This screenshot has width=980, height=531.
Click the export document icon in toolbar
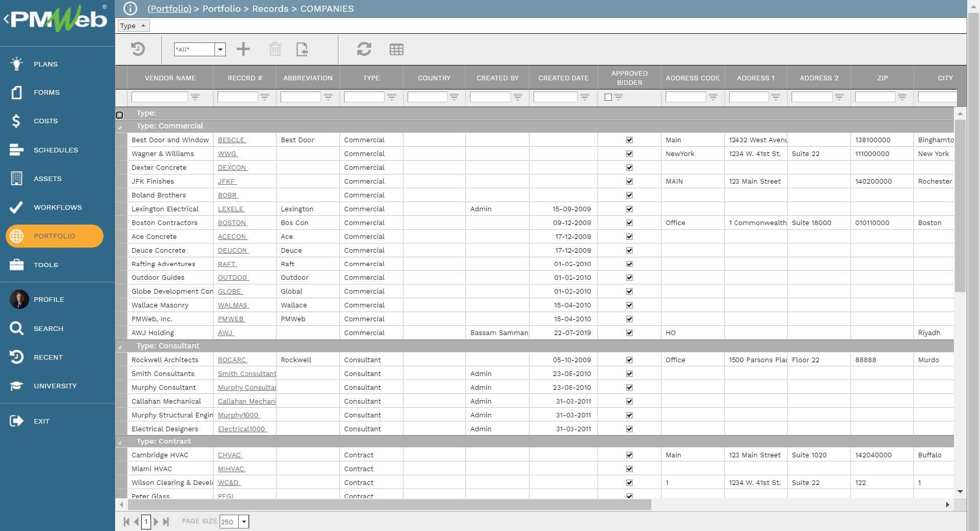[302, 49]
